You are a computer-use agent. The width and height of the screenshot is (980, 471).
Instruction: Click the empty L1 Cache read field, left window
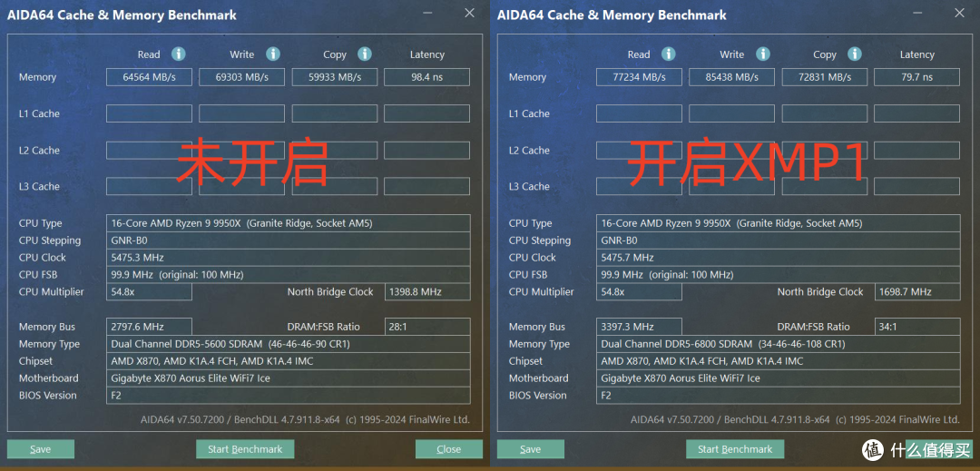tap(149, 113)
